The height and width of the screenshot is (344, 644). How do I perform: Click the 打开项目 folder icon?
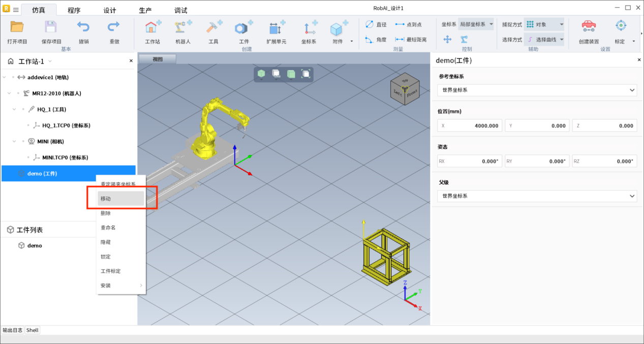click(17, 27)
